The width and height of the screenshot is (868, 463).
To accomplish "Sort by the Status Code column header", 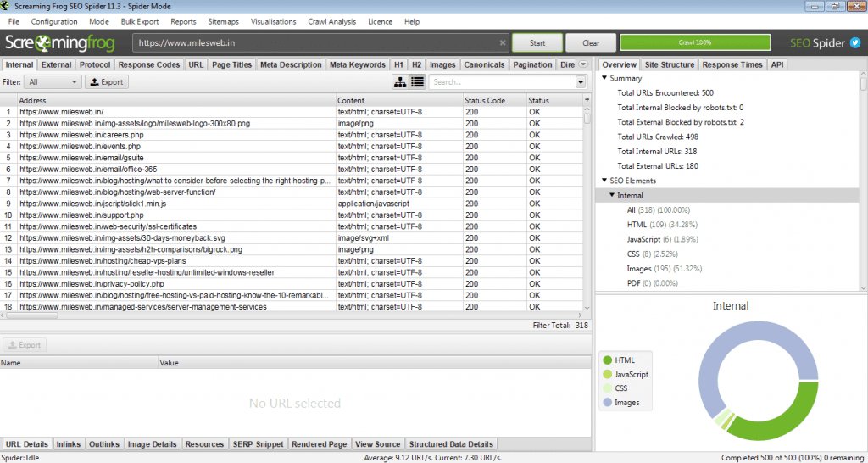I will (494, 100).
